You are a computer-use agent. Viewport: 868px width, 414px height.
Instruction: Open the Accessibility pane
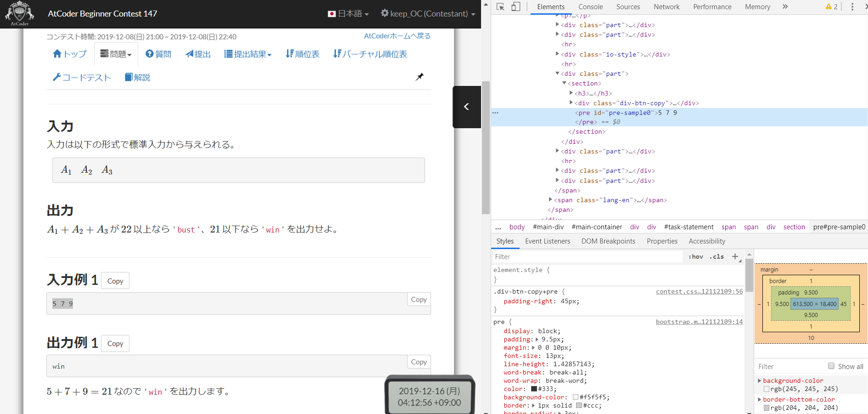coord(707,241)
